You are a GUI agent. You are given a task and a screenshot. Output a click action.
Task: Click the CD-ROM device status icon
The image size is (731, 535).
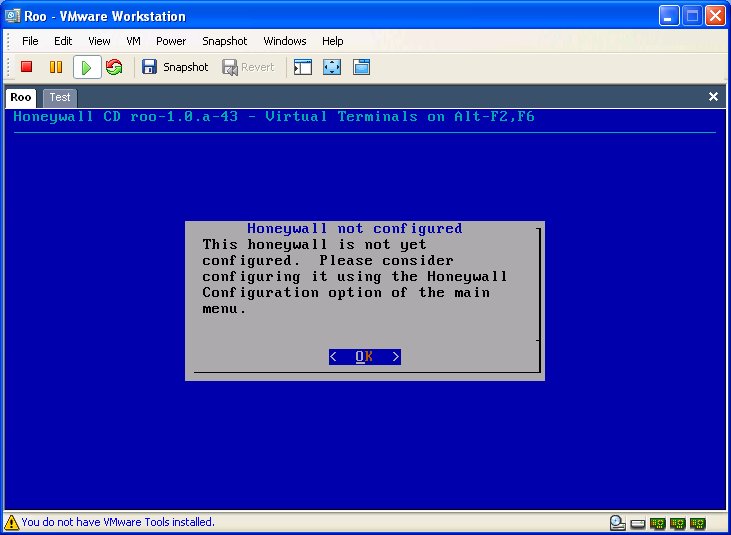pyautogui.click(x=617, y=523)
